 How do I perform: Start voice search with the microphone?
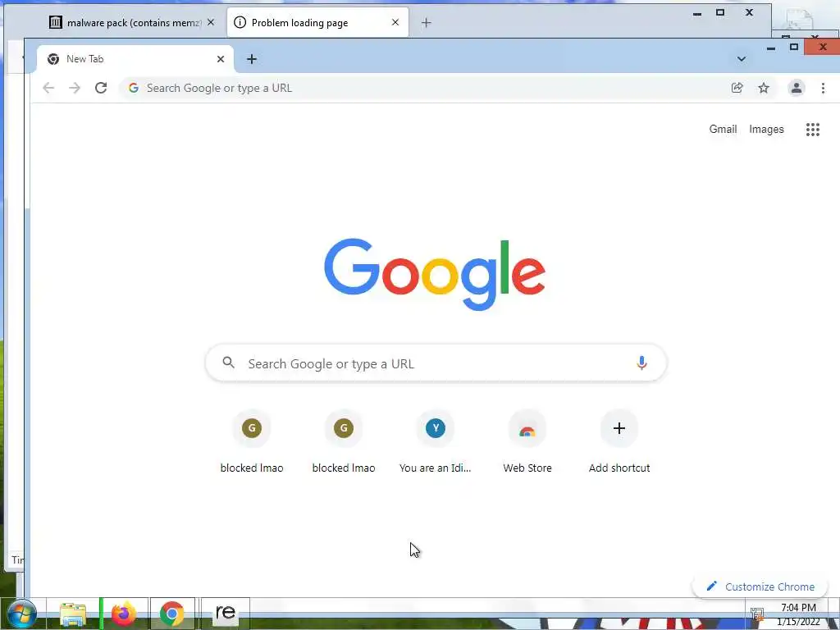pos(641,363)
